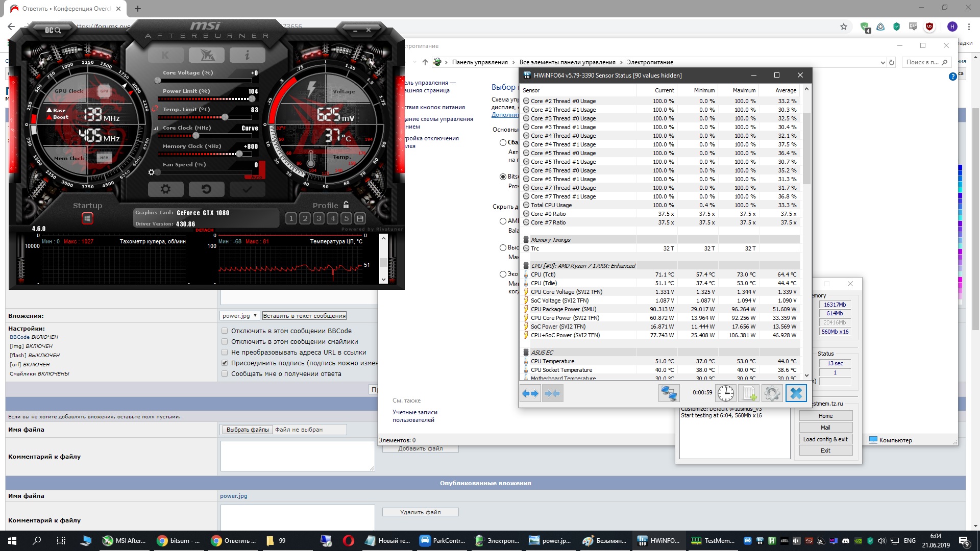Screen dimensions: 980x551
Task: Click HWiNFO expand columns arrows button
Action: pyautogui.click(x=530, y=393)
